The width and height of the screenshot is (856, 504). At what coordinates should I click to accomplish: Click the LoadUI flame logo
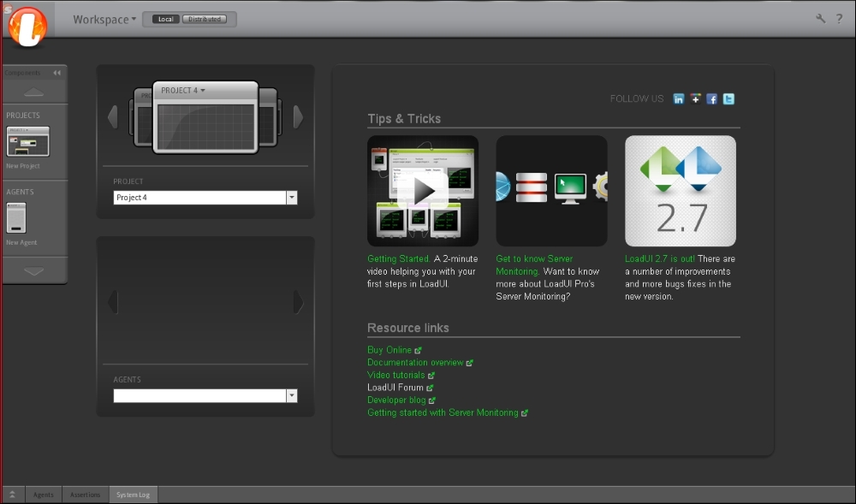[x=27, y=27]
